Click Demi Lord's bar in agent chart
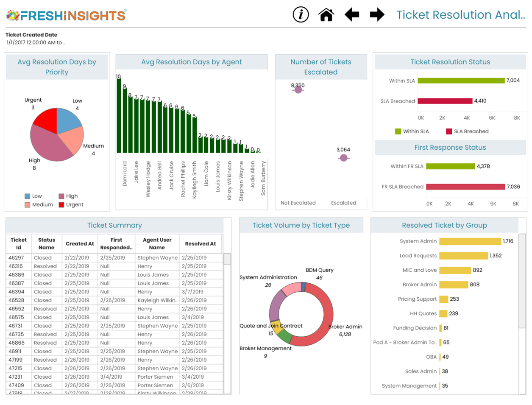 point(119,115)
